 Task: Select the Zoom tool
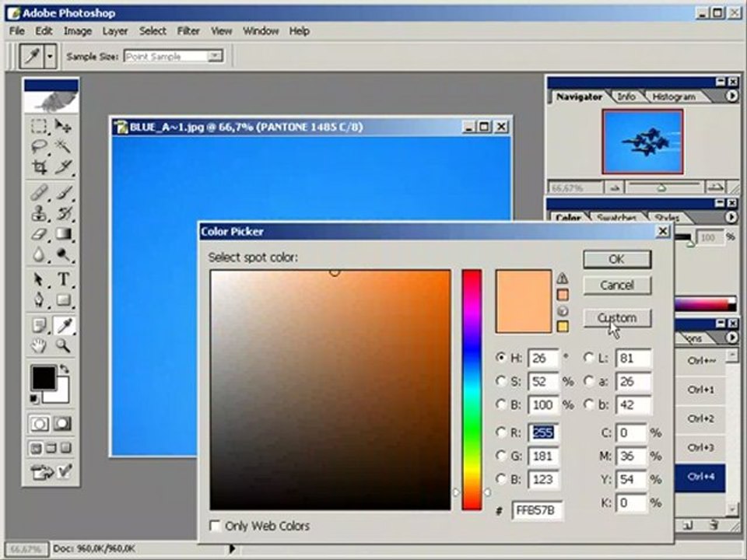click(x=63, y=346)
